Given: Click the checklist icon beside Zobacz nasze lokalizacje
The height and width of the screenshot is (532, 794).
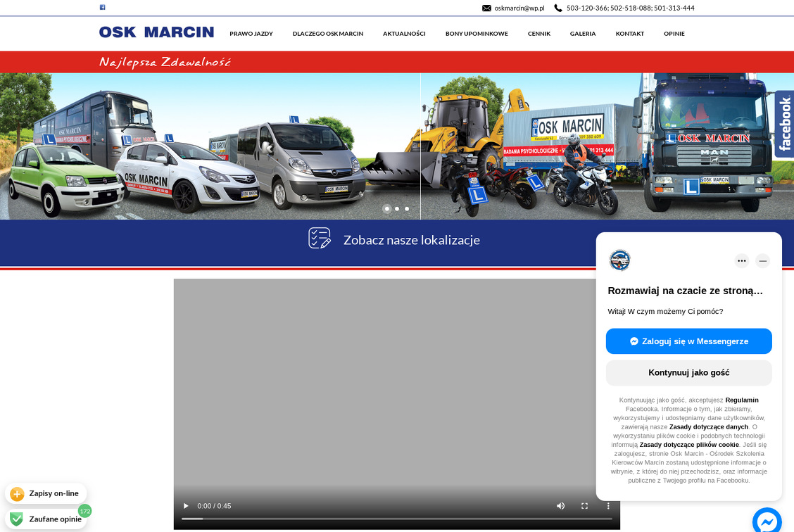Looking at the screenshot, I should (320, 238).
